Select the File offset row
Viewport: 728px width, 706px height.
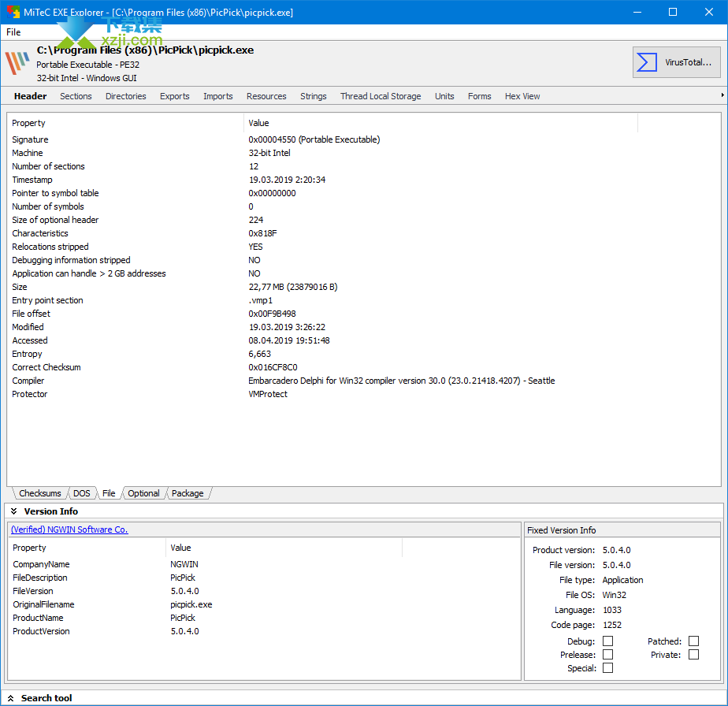point(363,314)
